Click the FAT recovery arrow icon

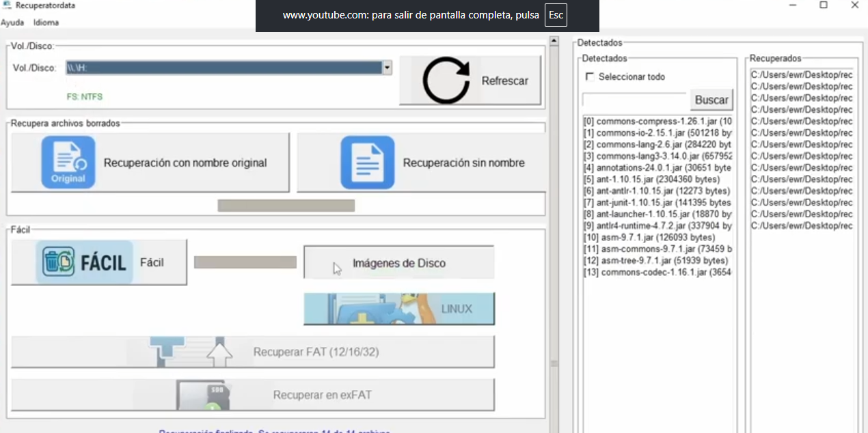click(191, 352)
